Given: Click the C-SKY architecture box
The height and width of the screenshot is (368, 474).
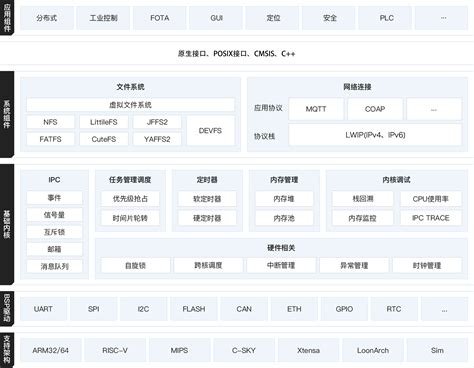Looking at the screenshot, I should (x=244, y=350).
